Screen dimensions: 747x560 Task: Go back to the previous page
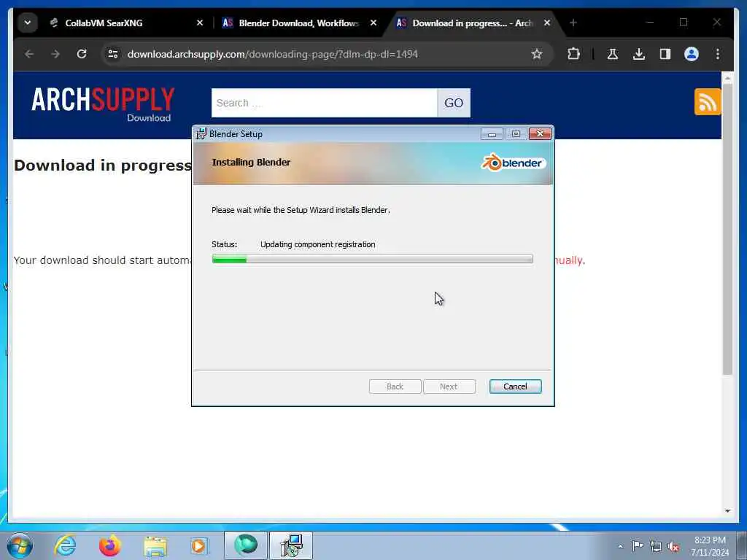tap(29, 54)
